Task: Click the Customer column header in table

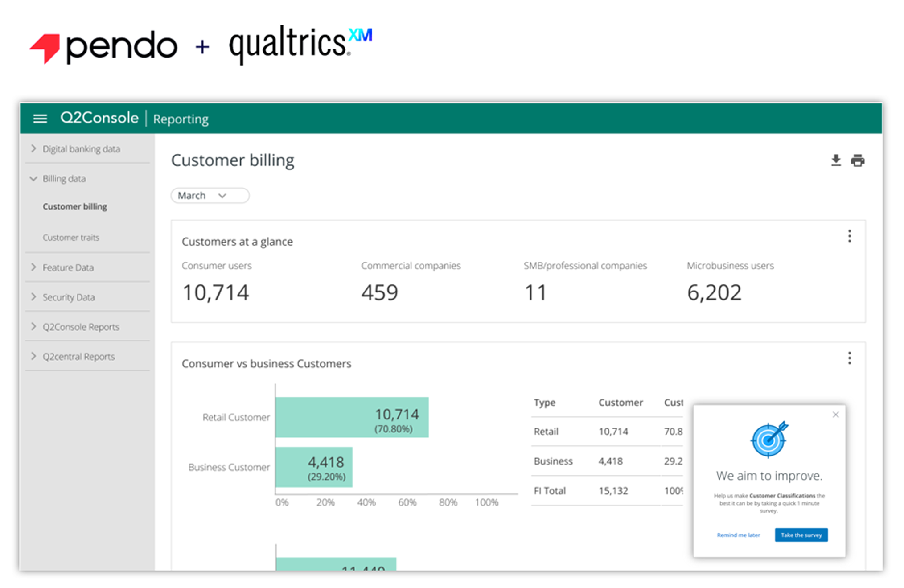Action: click(x=620, y=403)
